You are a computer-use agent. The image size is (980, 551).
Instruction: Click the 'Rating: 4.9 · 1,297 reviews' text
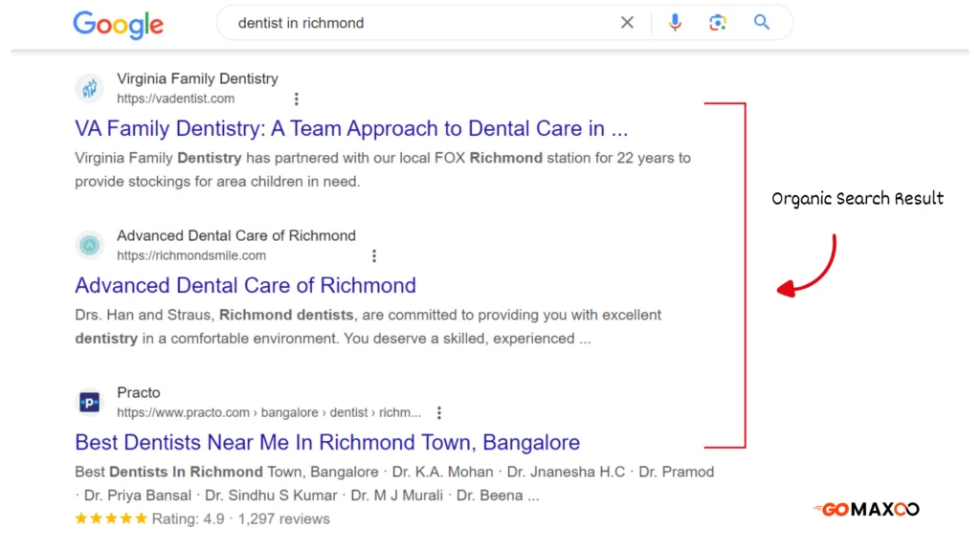tap(240, 518)
